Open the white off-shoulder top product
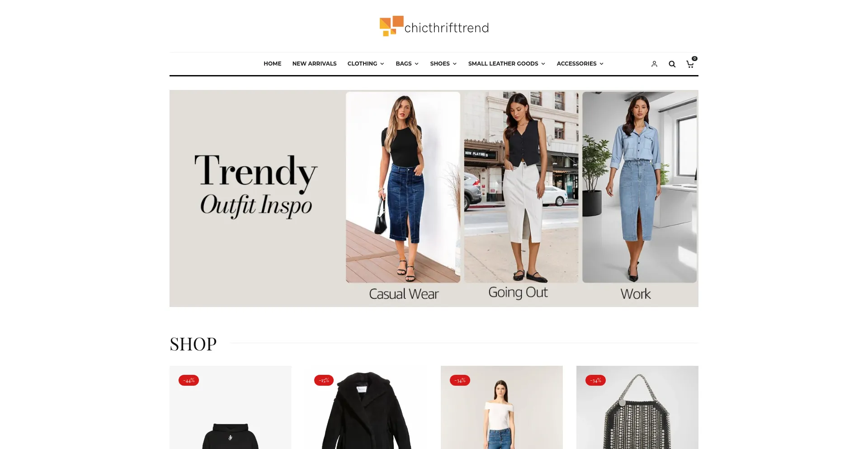The height and width of the screenshot is (449, 868). [502, 407]
